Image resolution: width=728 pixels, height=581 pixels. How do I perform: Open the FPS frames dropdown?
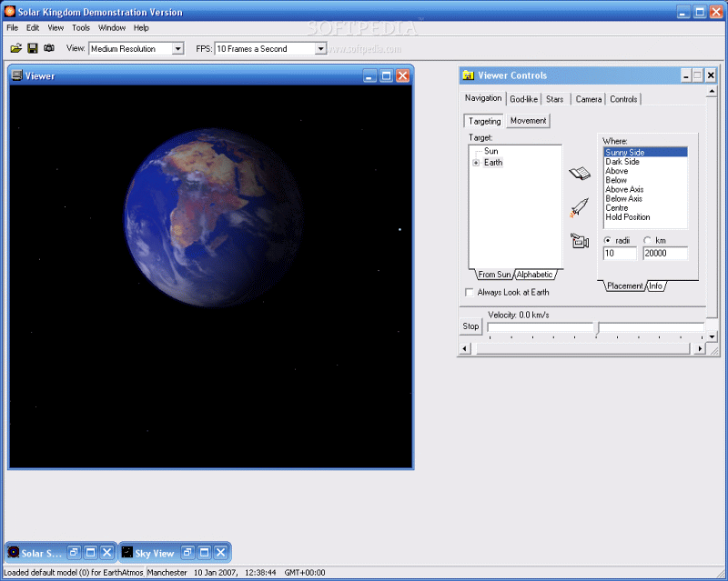320,49
